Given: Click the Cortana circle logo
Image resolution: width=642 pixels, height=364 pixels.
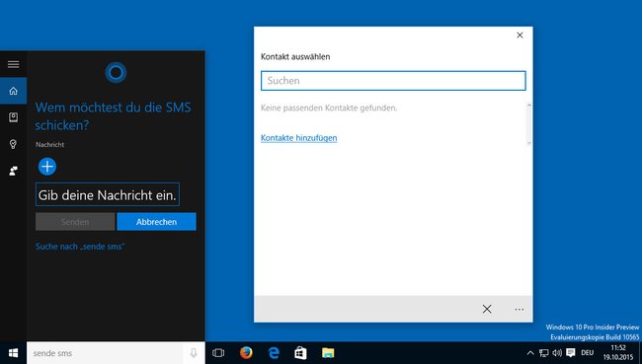Looking at the screenshot, I should point(116,73).
